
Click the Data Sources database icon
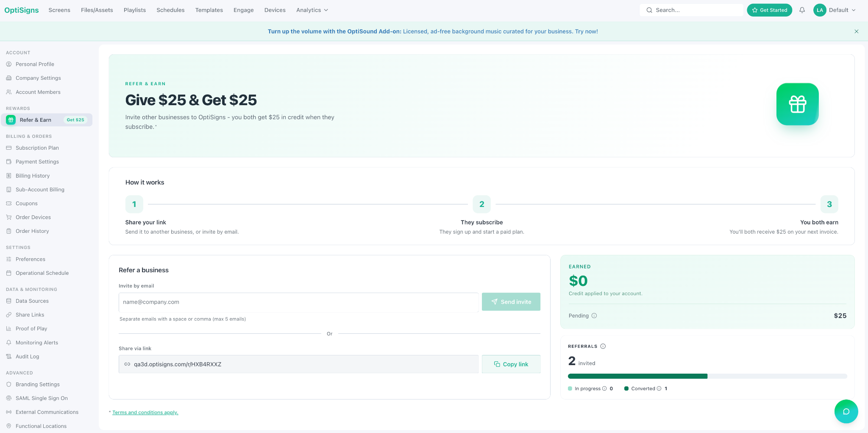point(9,301)
